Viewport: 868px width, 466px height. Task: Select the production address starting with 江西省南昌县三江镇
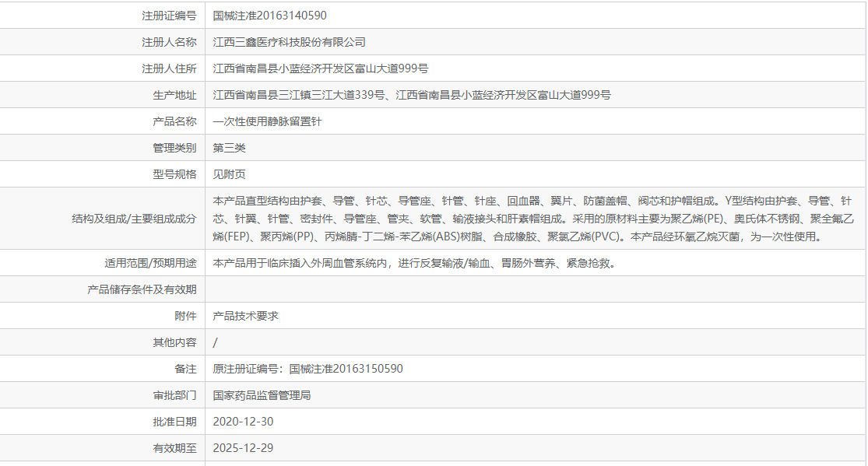pyautogui.click(x=412, y=95)
